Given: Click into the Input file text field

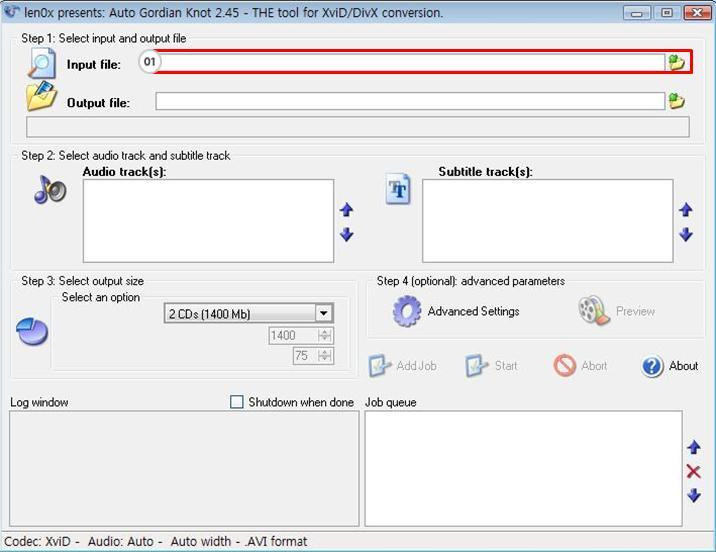Looking at the screenshot, I should click(x=410, y=62).
